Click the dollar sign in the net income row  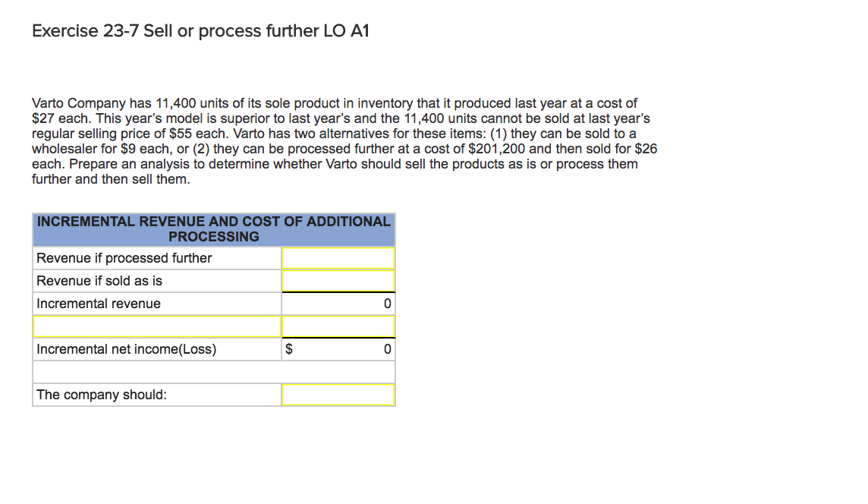pos(288,349)
